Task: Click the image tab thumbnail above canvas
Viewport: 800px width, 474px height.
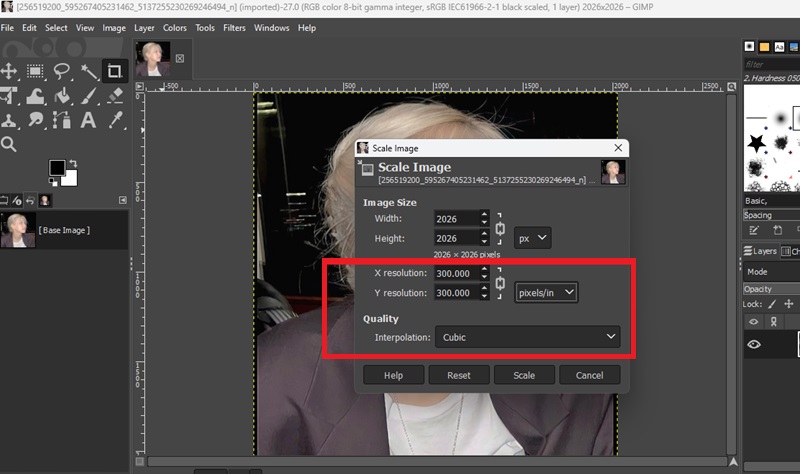Action: click(x=153, y=59)
